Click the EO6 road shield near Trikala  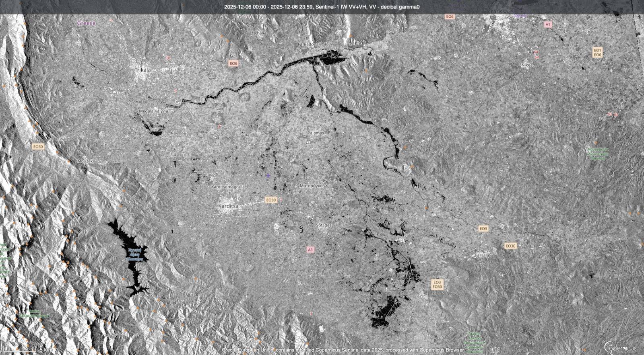tap(233, 64)
